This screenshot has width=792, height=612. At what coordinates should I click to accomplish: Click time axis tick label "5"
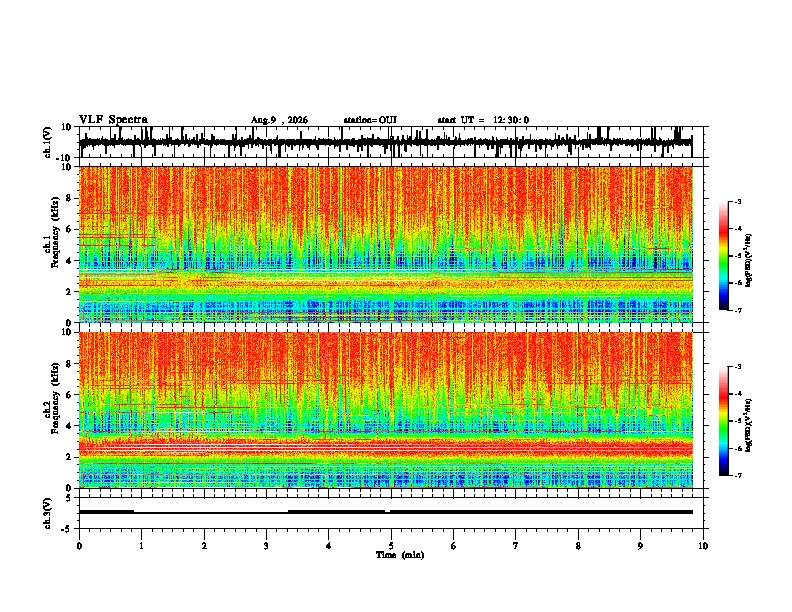coord(391,546)
